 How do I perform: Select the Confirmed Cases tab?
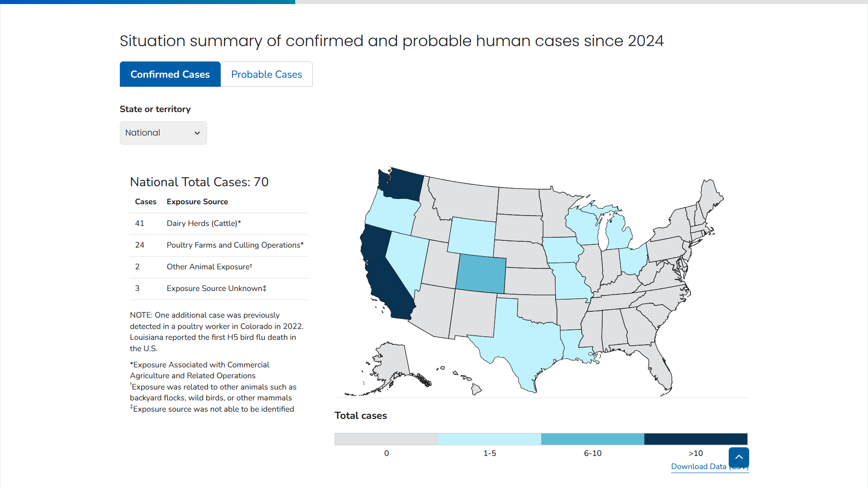[x=170, y=75]
